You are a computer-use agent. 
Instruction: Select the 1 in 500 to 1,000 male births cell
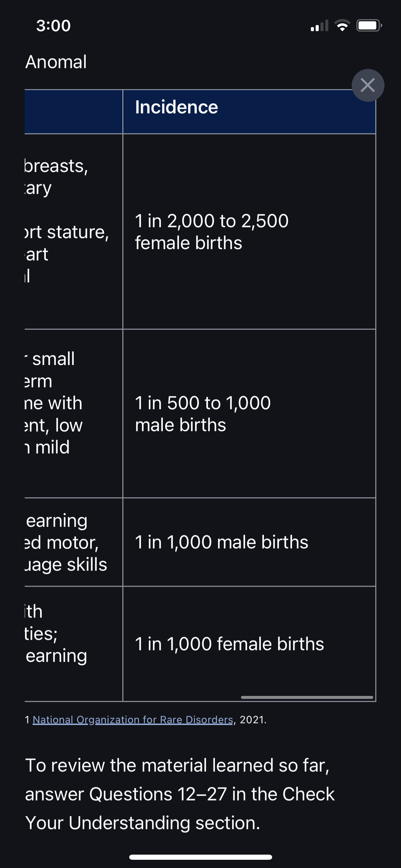click(249, 413)
